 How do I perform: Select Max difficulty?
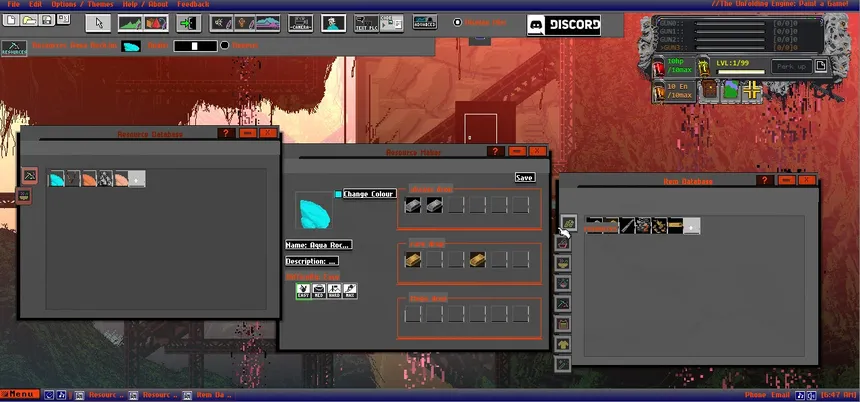click(349, 291)
